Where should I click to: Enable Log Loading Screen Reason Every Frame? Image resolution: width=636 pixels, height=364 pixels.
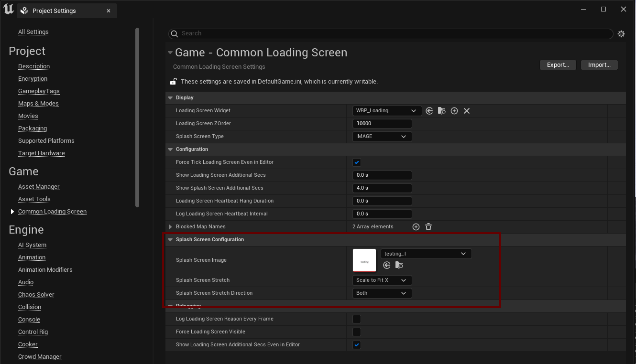pyautogui.click(x=357, y=319)
